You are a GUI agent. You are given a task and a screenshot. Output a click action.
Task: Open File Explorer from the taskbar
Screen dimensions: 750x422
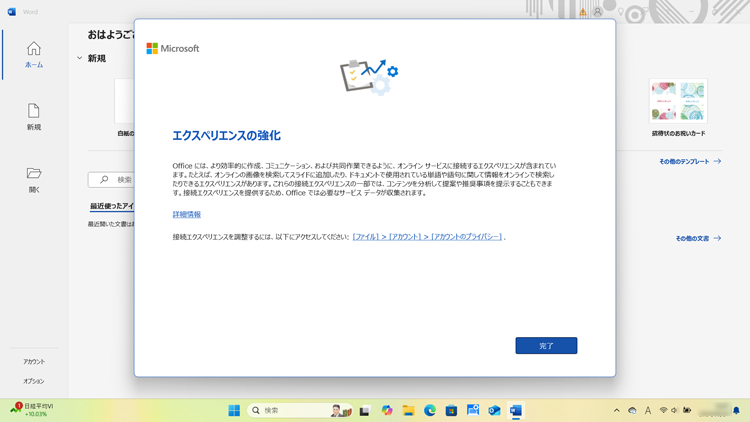coord(408,410)
